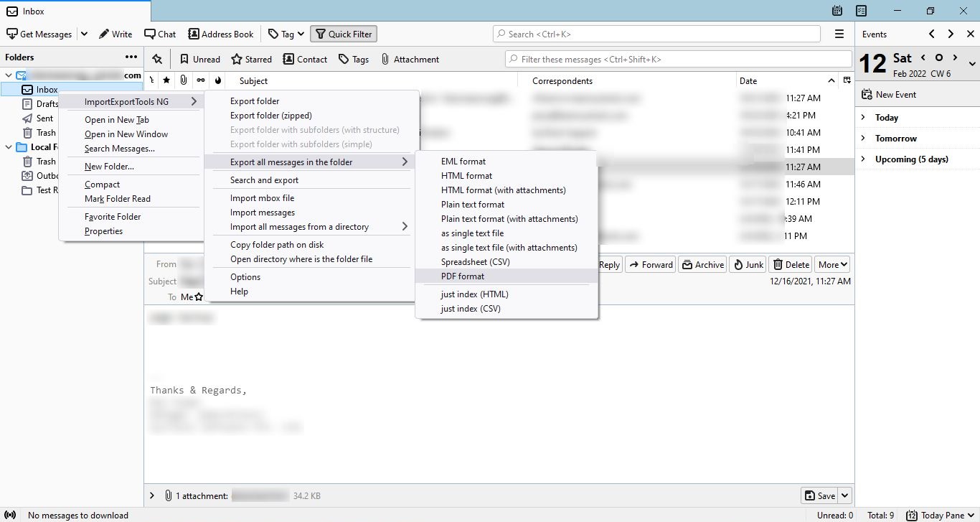Sort messages by Correspondents column
Screen dimensions: 980x522
tap(562, 81)
